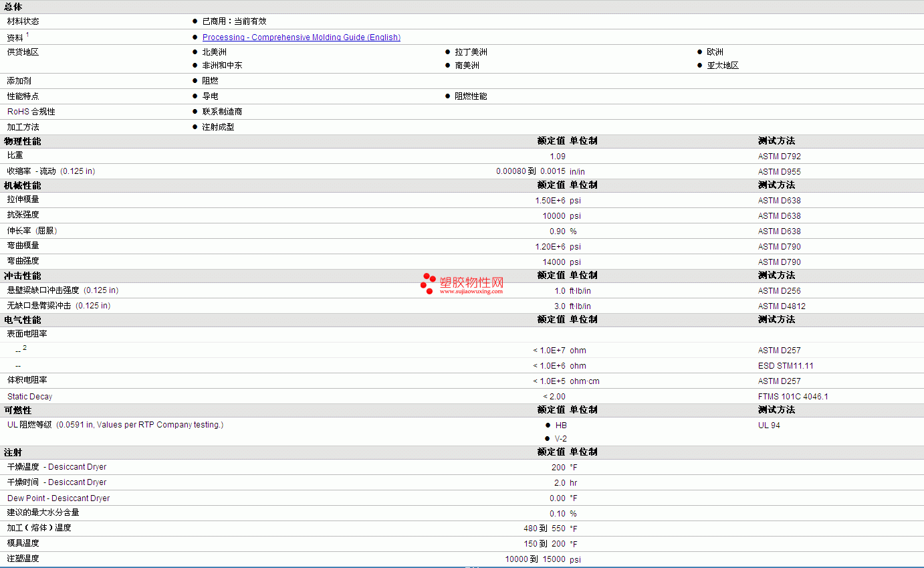Screen dimensions: 924x568
Task: Click the < 2.00 static decay value
Action: point(554,397)
